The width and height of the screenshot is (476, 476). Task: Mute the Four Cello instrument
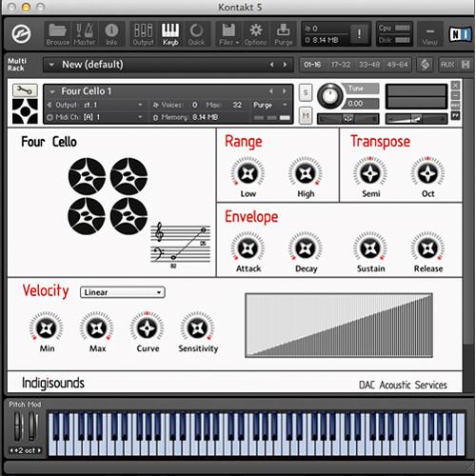tap(306, 115)
